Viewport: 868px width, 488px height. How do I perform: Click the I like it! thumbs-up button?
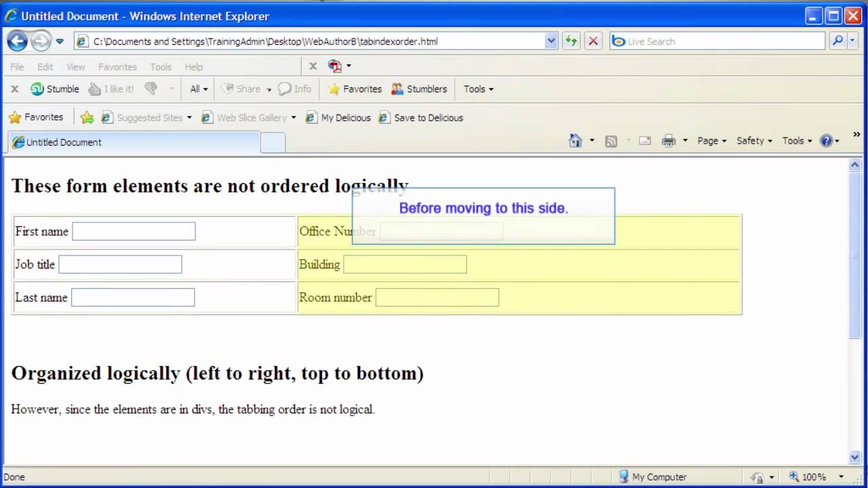pos(111,89)
